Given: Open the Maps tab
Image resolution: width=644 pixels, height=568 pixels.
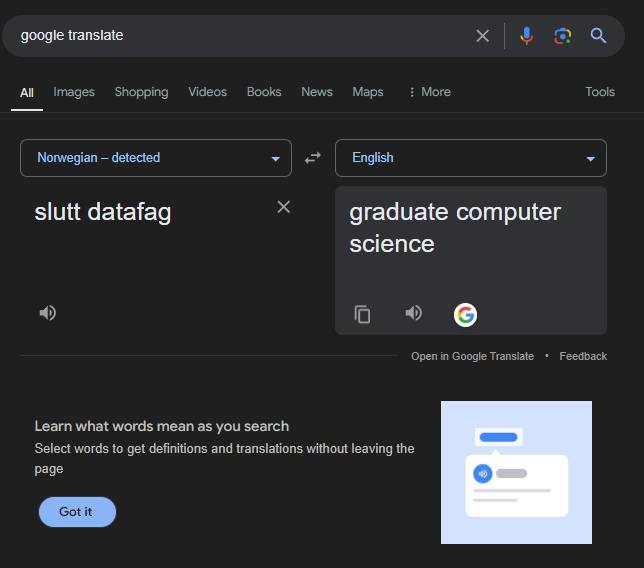Looking at the screenshot, I should pyautogui.click(x=368, y=92).
